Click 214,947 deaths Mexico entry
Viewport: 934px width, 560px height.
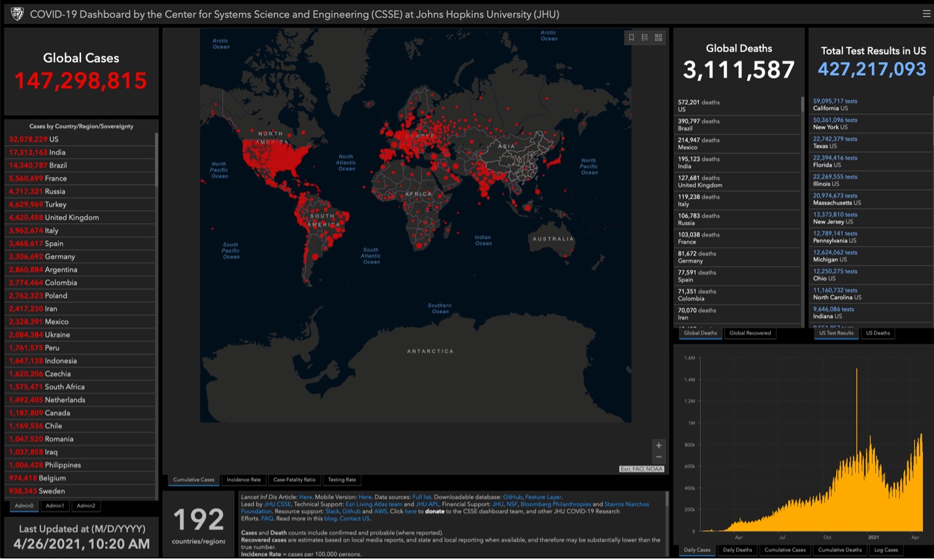click(x=737, y=144)
